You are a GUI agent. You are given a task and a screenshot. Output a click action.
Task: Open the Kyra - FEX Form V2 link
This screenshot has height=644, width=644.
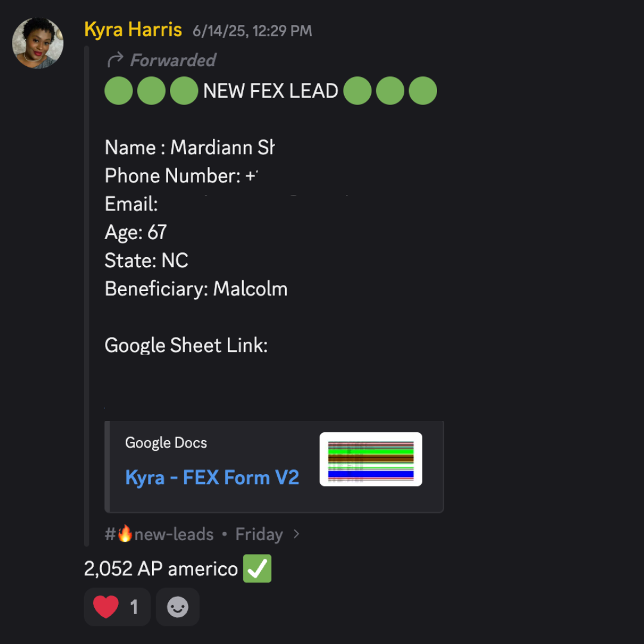[x=212, y=477]
